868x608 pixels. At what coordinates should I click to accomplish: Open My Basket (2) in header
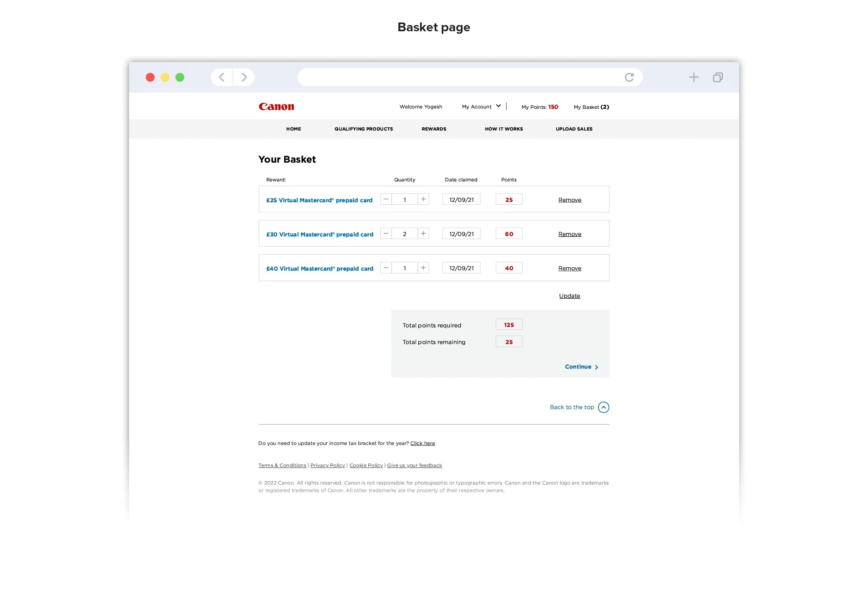point(591,107)
